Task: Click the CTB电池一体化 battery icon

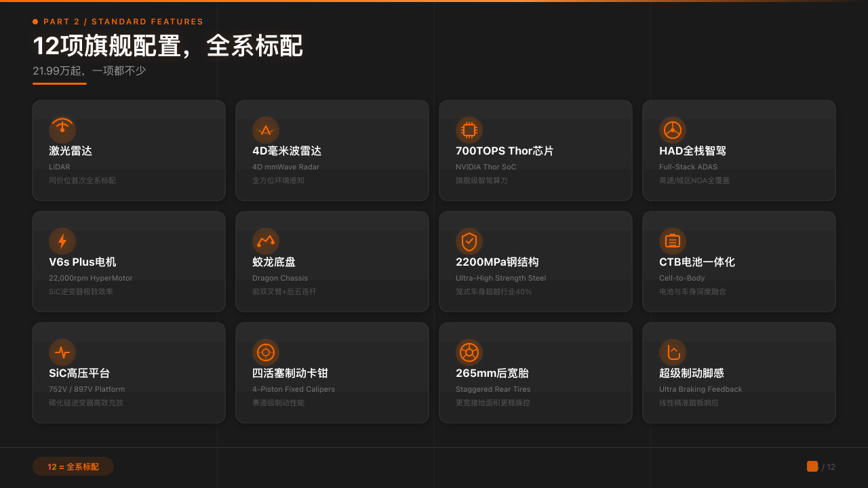Action: (x=673, y=241)
